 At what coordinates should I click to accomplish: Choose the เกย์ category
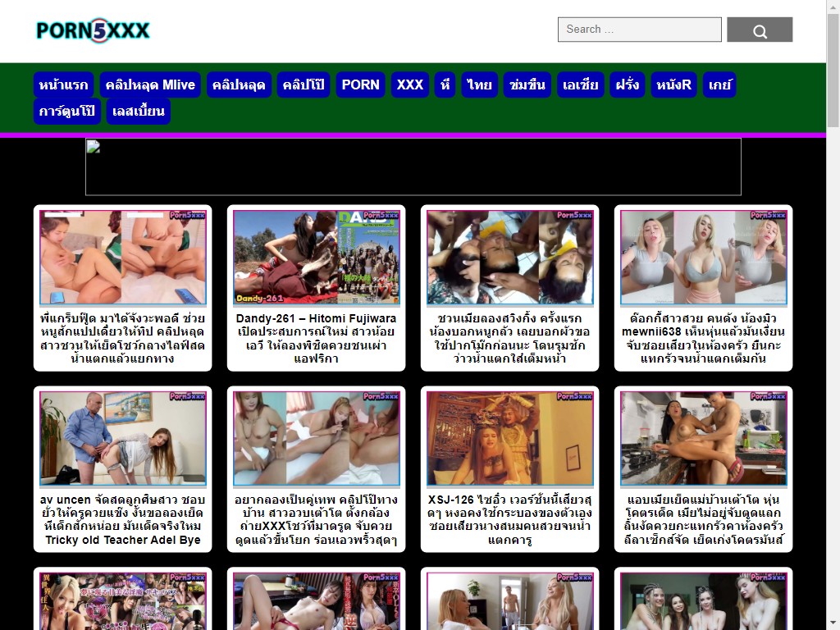tap(719, 84)
